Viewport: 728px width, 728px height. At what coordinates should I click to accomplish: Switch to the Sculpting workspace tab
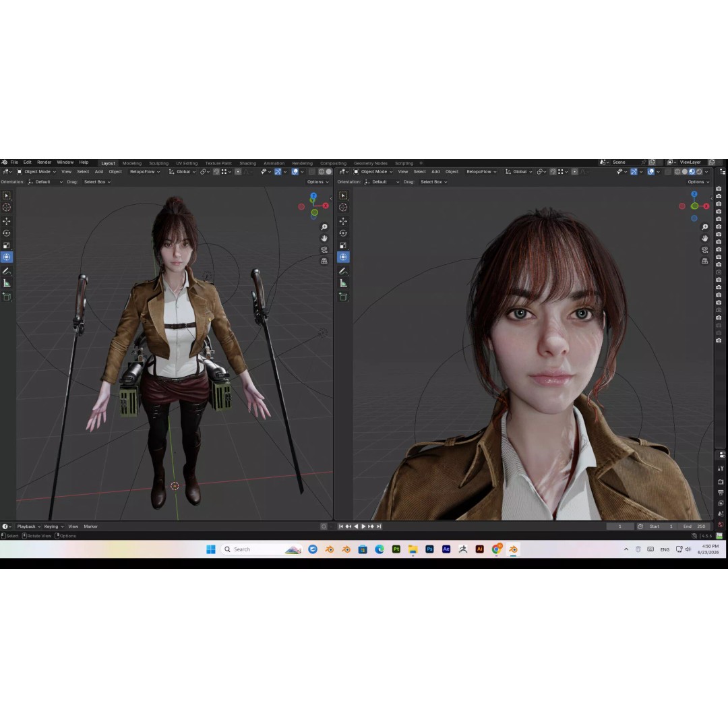(159, 163)
